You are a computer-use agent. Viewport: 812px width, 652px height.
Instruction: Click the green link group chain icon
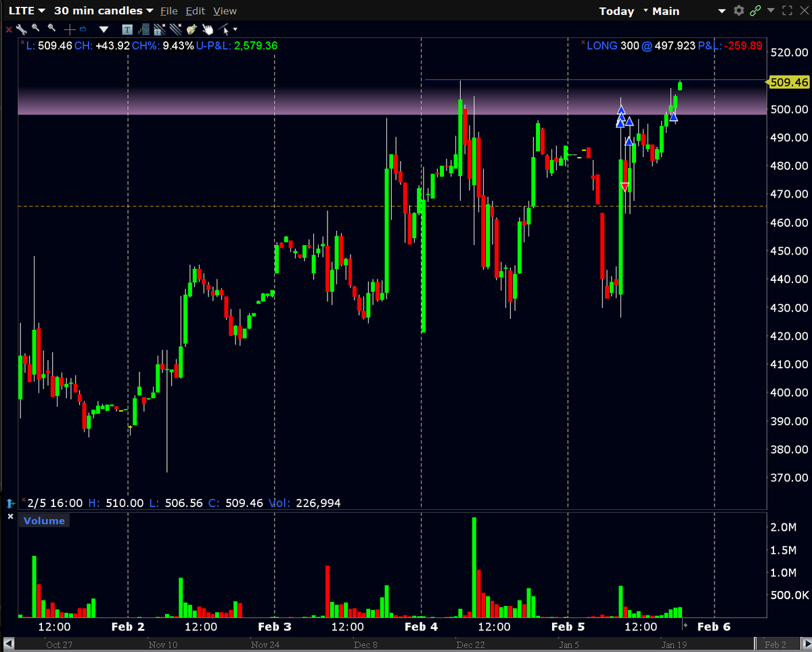756,11
